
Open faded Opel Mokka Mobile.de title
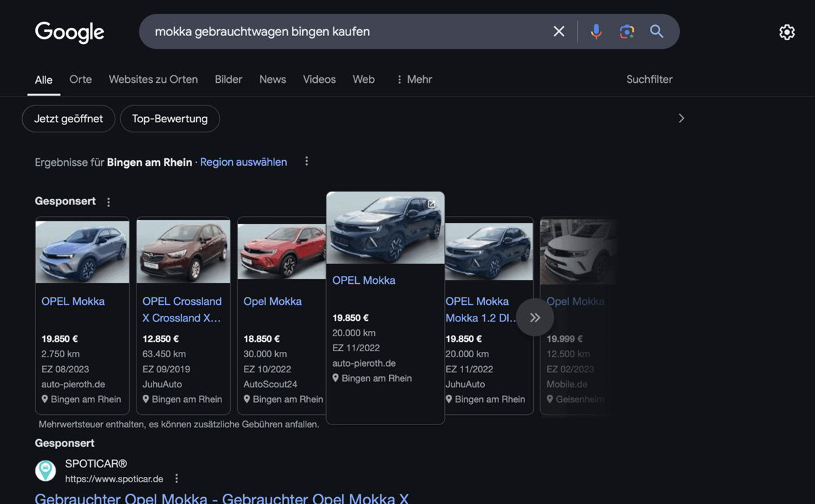(x=575, y=302)
